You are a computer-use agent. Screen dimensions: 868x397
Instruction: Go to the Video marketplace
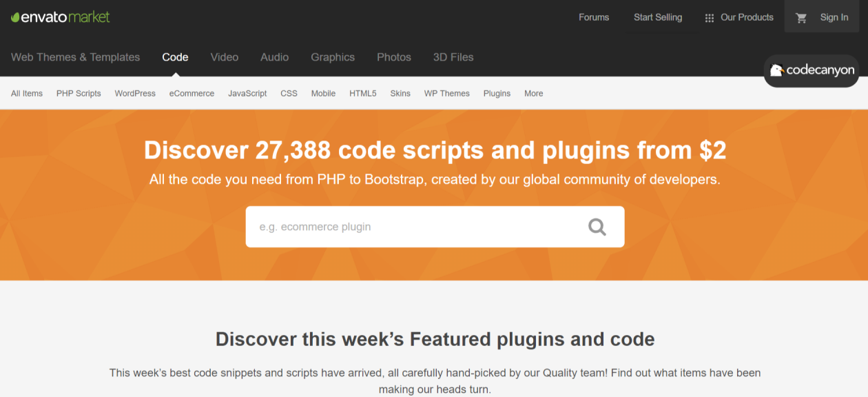225,57
